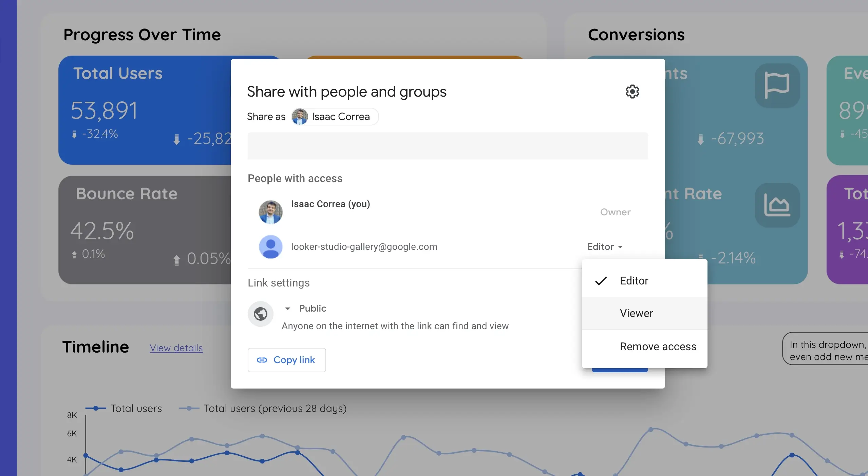The image size is (868, 476).
Task: Click the link/chain copy link icon
Action: pyautogui.click(x=262, y=360)
